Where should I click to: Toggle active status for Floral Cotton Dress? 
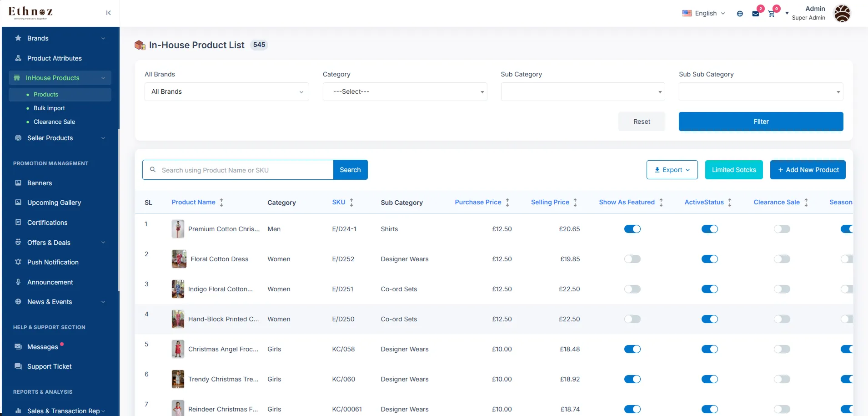[710, 259]
